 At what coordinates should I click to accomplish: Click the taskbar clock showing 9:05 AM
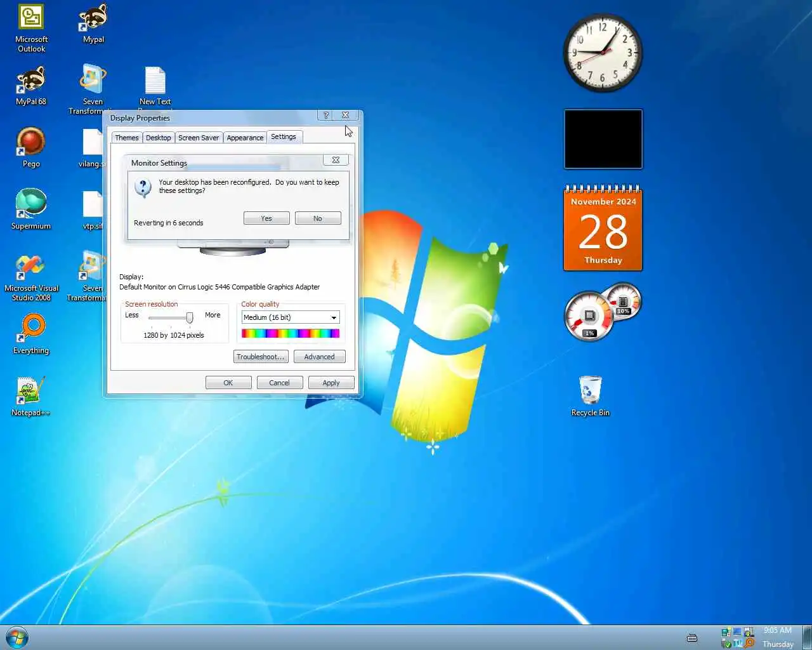778,637
